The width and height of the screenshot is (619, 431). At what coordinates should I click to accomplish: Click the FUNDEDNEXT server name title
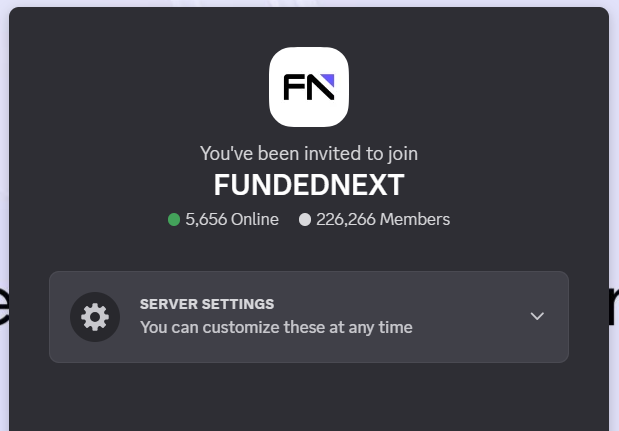click(309, 185)
